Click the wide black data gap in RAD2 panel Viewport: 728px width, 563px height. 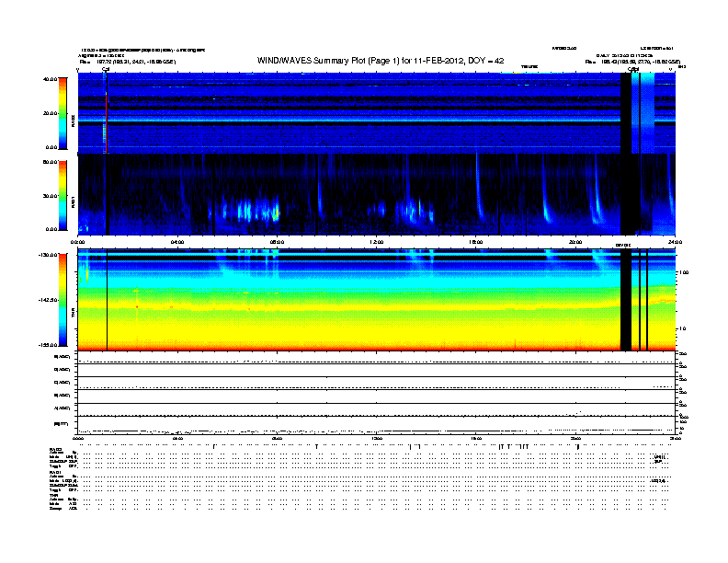coord(626,113)
